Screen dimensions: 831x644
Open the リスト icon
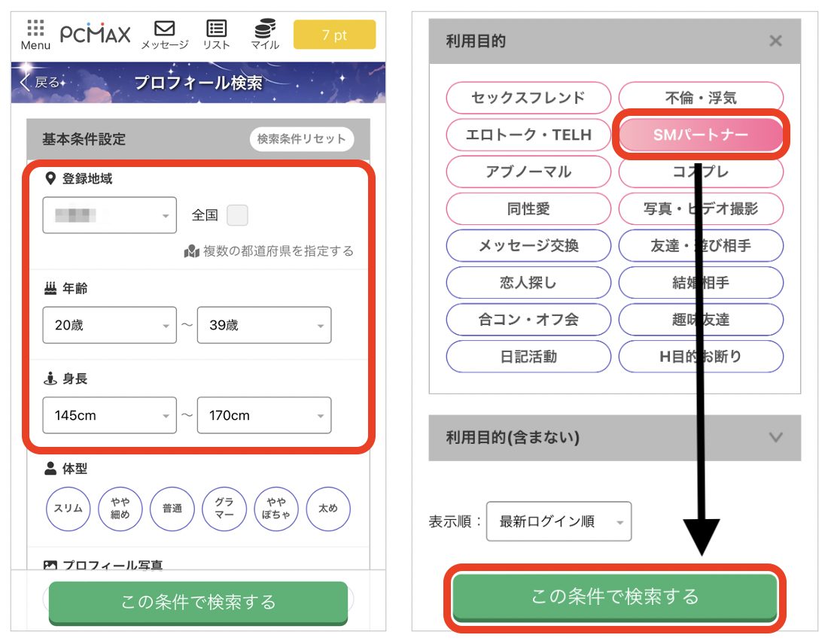tap(217, 34)
